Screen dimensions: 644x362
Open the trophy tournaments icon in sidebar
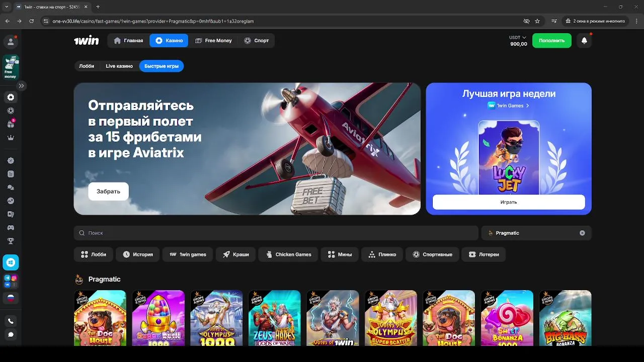11,241
